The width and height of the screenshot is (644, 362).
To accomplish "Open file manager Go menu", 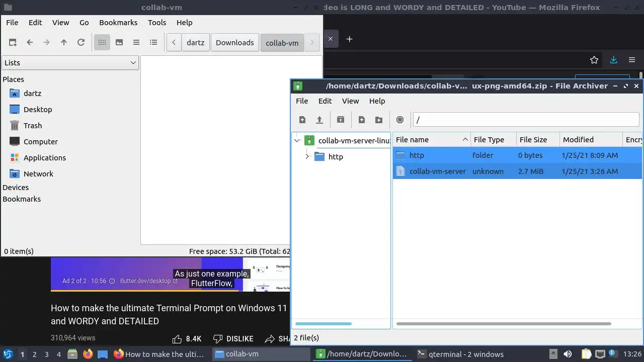I will point(84,23).
